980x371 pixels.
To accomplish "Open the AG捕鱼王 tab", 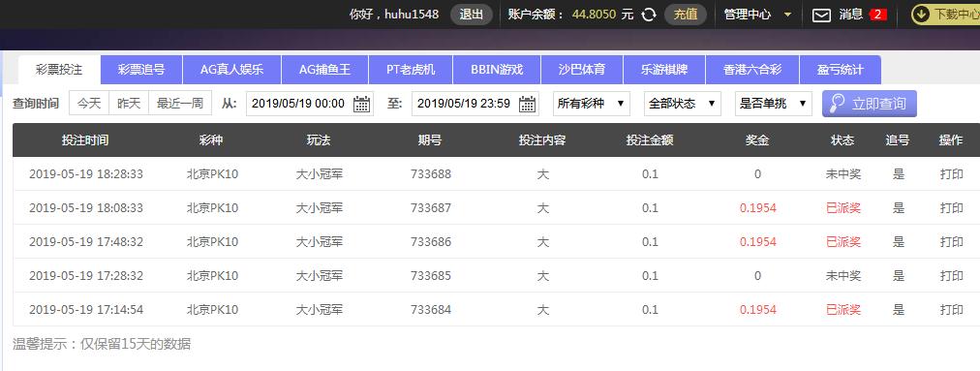I will (325, 70).
